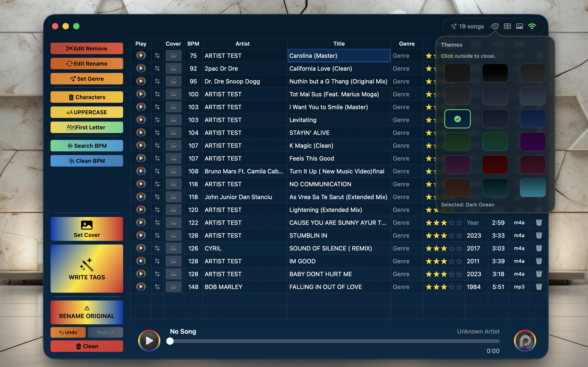The height and width of the screenshot is (367, 588).
Task: Toggle the Dark Ocean theme checkmark
Action: click(457, 119)
